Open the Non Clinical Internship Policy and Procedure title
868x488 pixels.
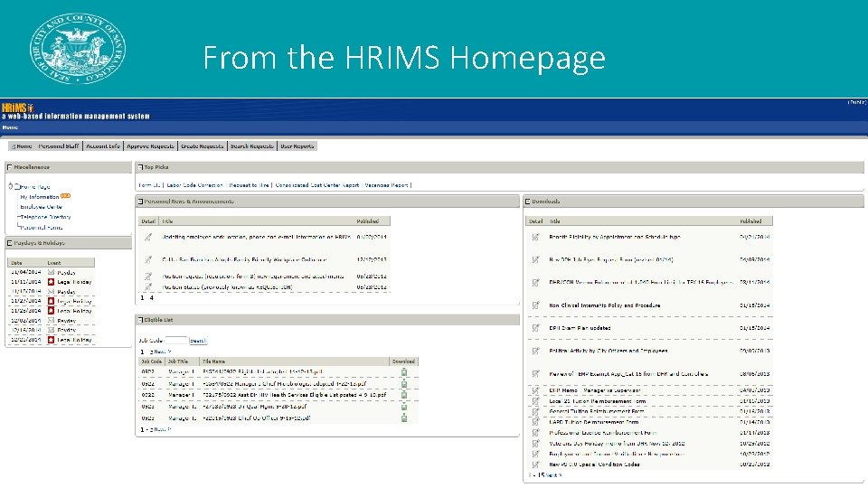point(605,305)
